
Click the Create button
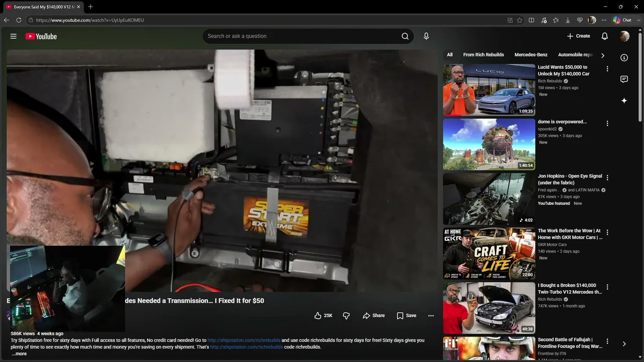pos(578,36)
